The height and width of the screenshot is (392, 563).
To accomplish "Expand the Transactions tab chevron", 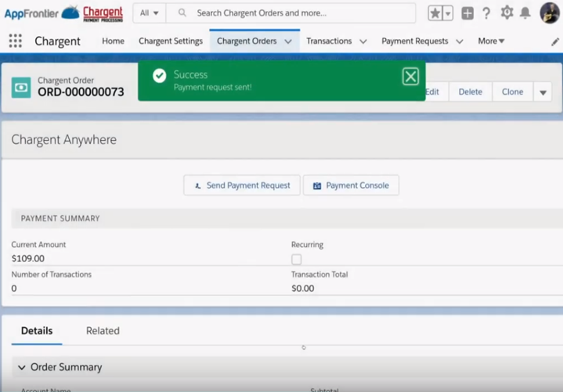I will click(363, 41).
